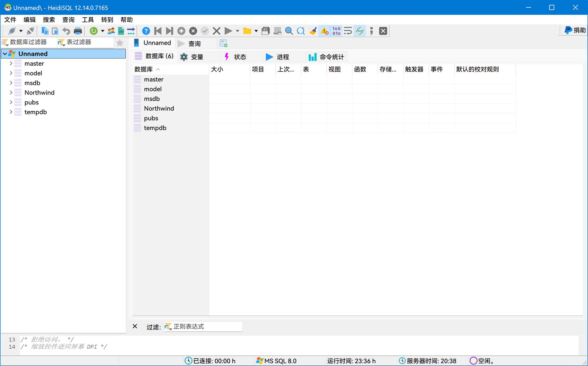Toggle binary data display mode
Screen dimensions: 588x366
(x=336, y=31)
